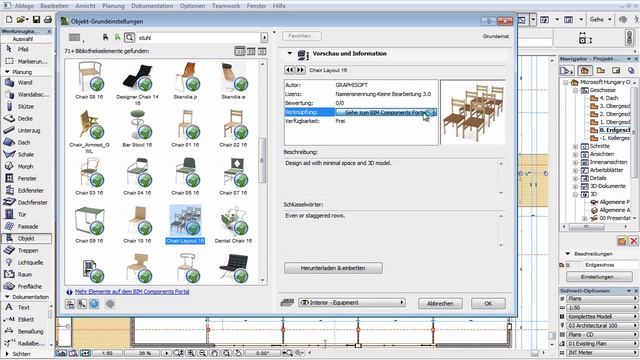Confirm dialog with OK button

pos(488,303)
